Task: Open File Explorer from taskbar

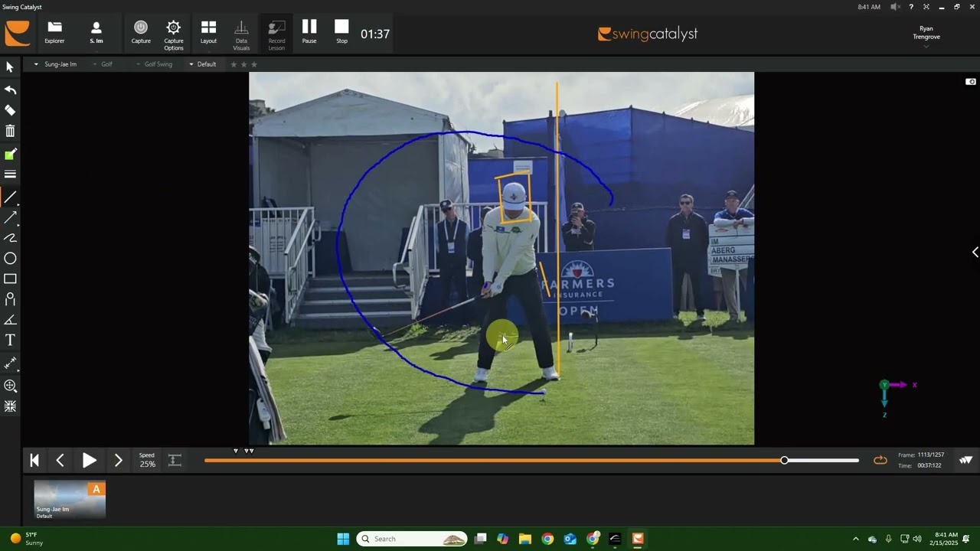Action: pos(525,539)
